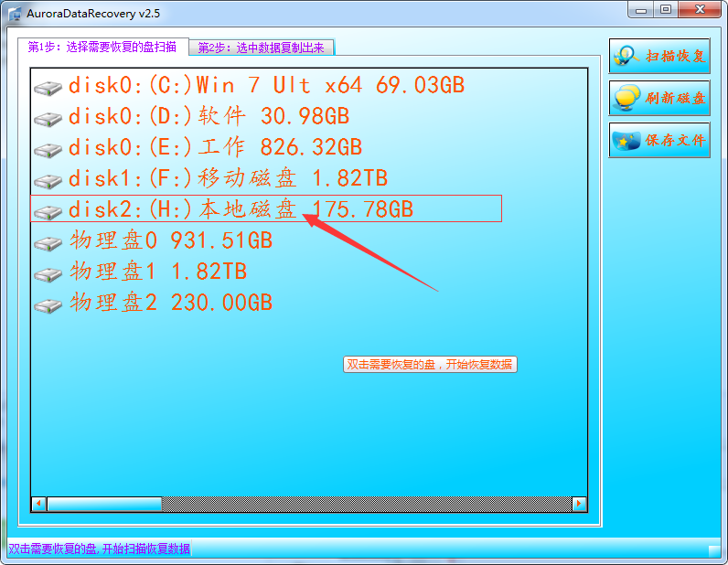
Task: Click the drive icon beside disk1 (F:) 移动磁盘
Action: (x=48, y=181)
